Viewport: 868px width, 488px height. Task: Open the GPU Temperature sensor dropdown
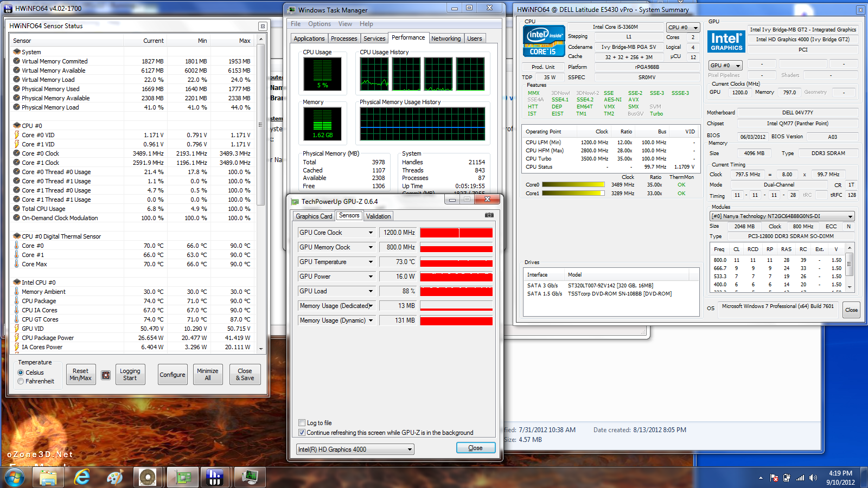(x=371, y=262)
